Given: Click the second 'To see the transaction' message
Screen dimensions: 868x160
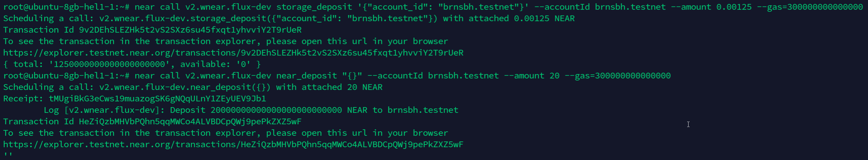Looking at the screenshot, I should pyautogui.click(x=226, y=133).
